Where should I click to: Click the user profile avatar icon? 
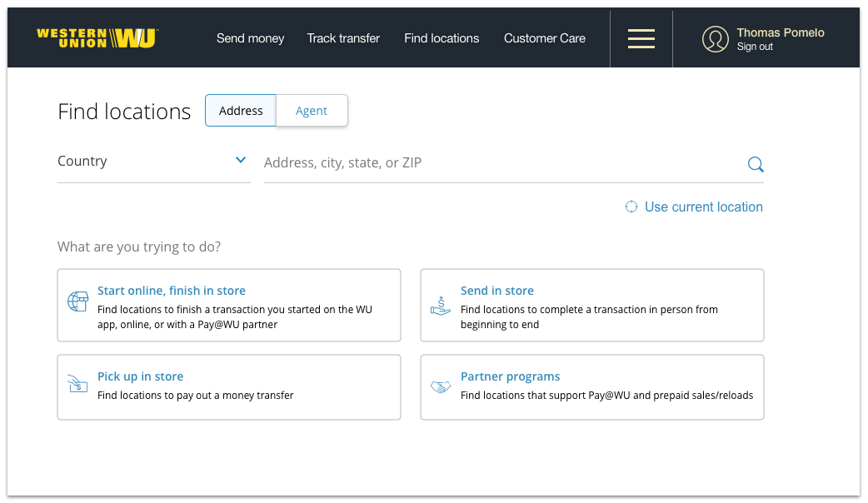click(x=716, y=39)
